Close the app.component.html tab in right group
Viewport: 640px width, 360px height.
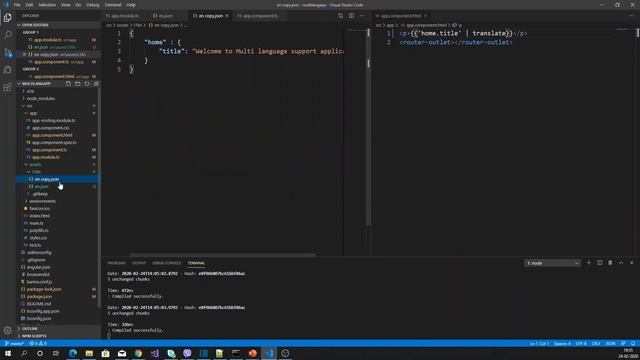(x=425, y=16)
